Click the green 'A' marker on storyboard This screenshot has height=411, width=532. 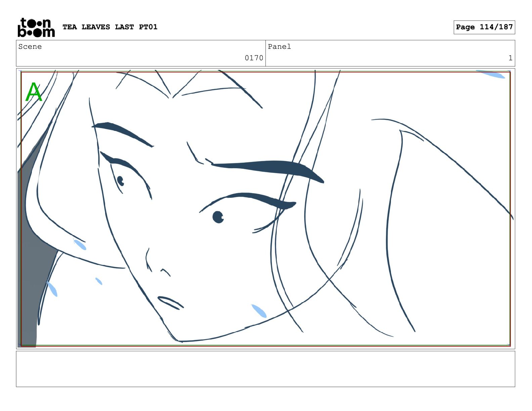coord(34,92)
